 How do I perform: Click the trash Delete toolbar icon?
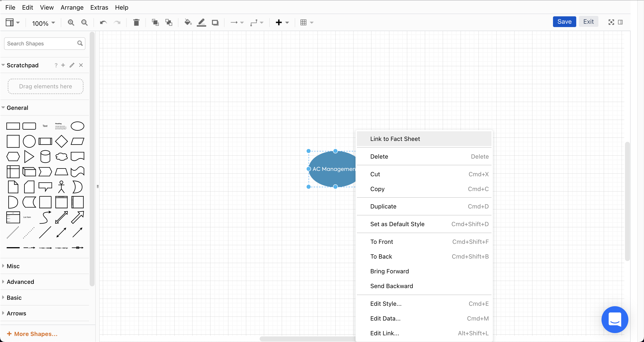pyautogui.click(x=136, y=23)
